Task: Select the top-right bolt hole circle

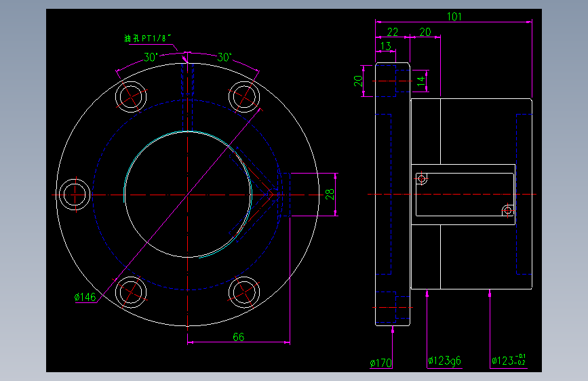Action: tap(244, 97)
